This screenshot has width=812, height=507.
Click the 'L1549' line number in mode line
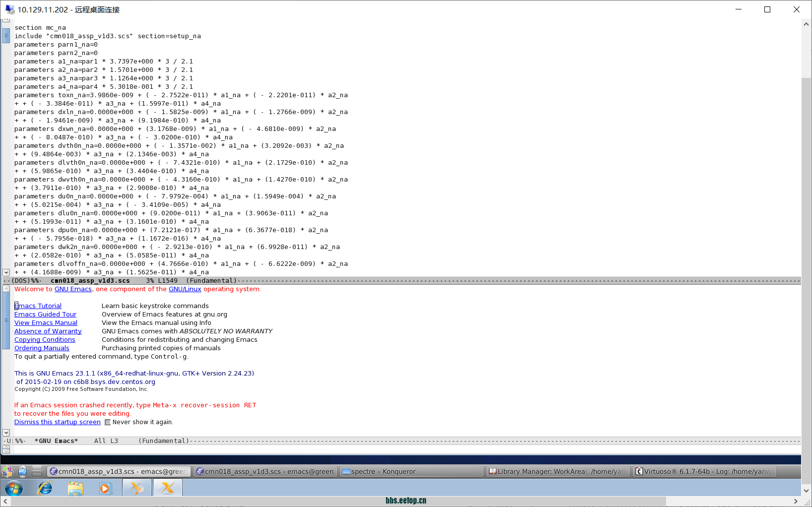tap(168, 281)
